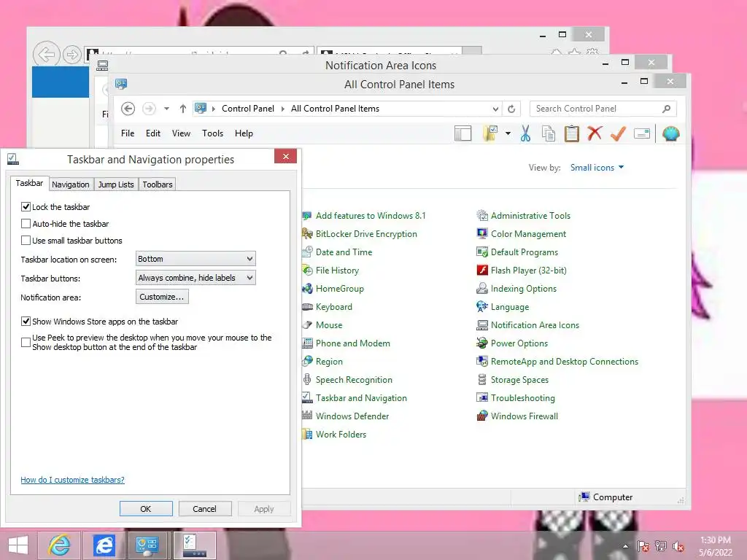
Task: Open the View menu
Action: coord(181,133)
